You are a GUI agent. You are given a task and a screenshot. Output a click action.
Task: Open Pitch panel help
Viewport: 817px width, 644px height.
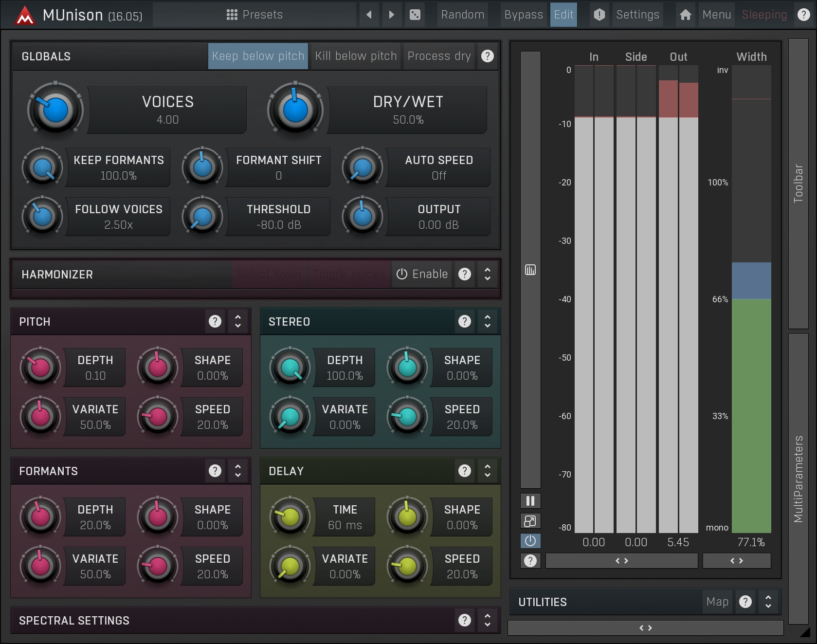click(x=215, y=321)
